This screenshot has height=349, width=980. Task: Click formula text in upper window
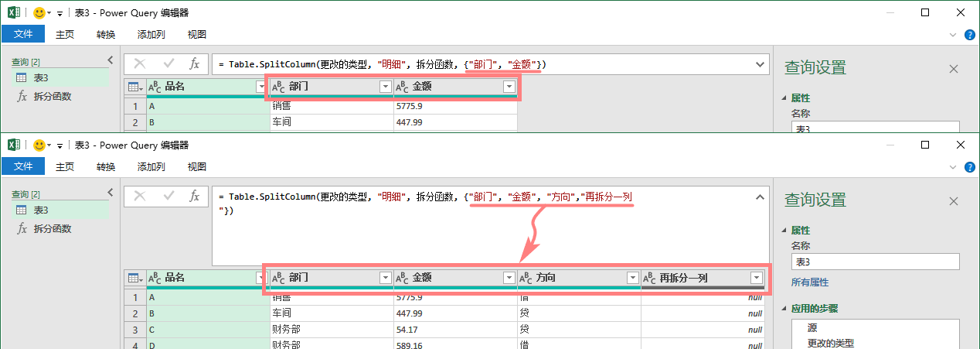pos(383,64)
